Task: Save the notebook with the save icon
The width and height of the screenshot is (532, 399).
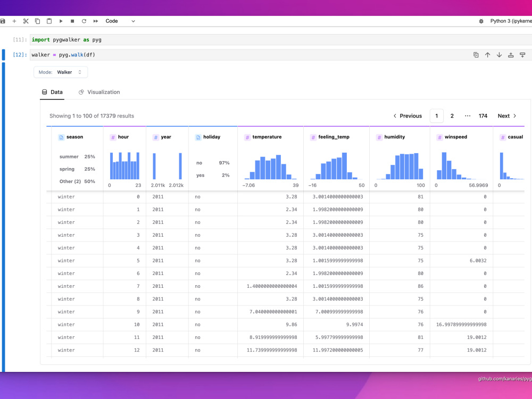Action: 2,21
